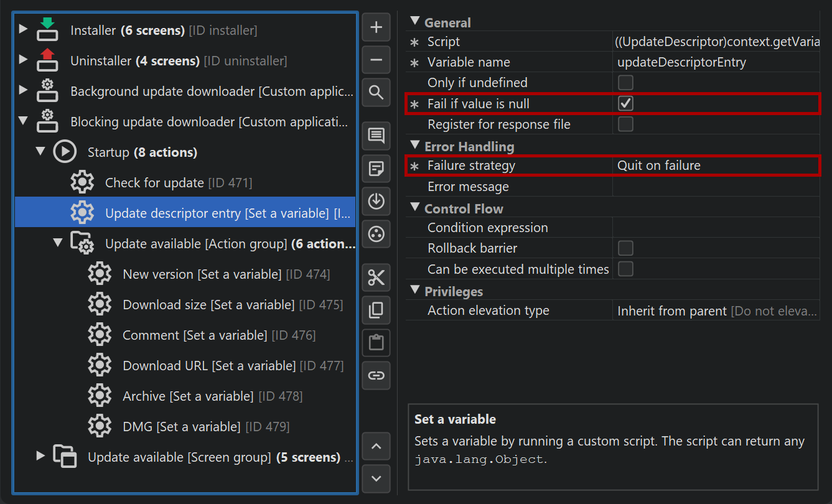The image size is (832, 504).
Task: Click the move down arrow button
Action: click(x=376, y=478)
